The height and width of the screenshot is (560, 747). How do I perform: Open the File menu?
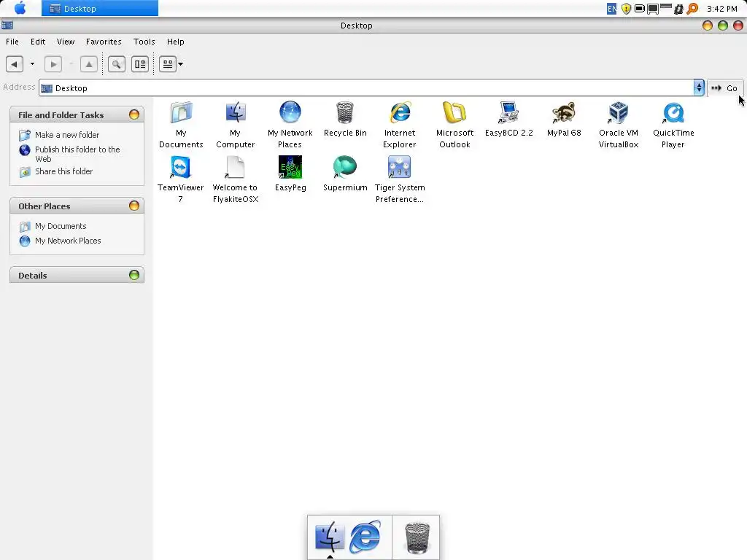coord(12,42)
